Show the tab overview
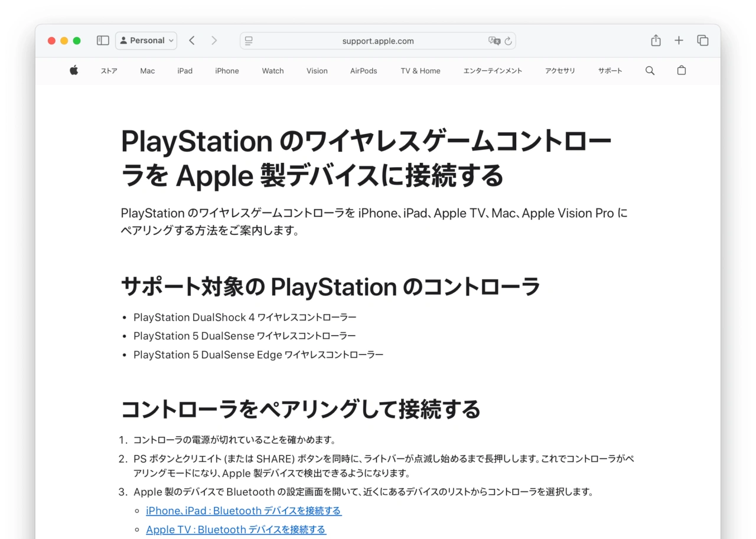The image size is (756, 539). pyautogui.click(x=702, y=41)
